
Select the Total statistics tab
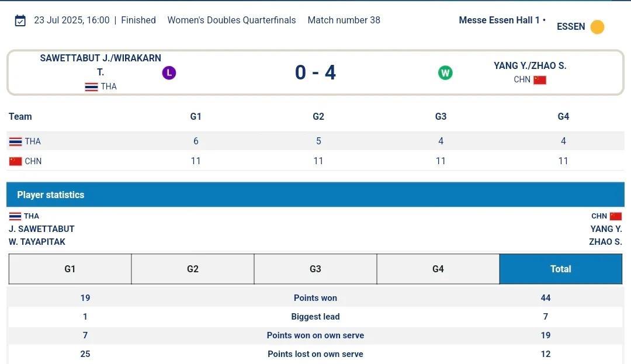[x=561, y=269]
